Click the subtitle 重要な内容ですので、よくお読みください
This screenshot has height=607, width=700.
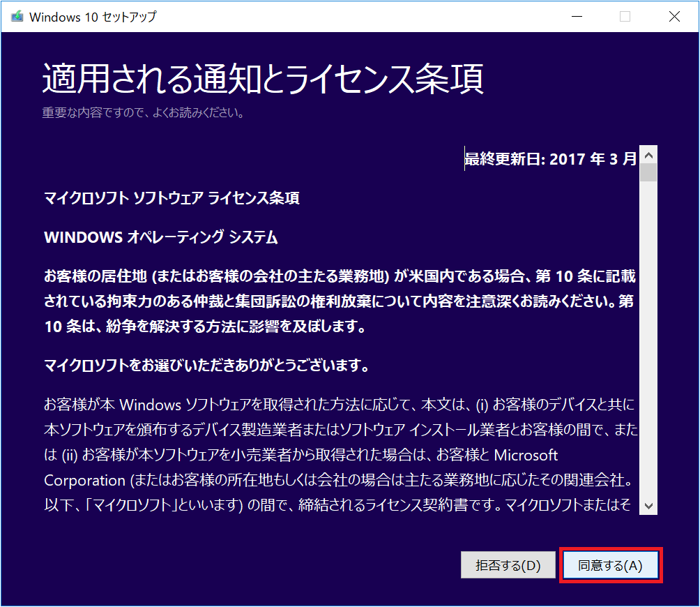click(143, 113)
